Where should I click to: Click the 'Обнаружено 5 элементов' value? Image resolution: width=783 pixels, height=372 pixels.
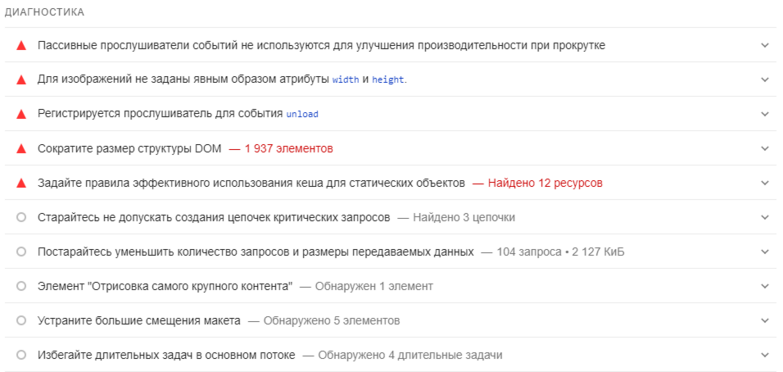(x=332, y=321)
